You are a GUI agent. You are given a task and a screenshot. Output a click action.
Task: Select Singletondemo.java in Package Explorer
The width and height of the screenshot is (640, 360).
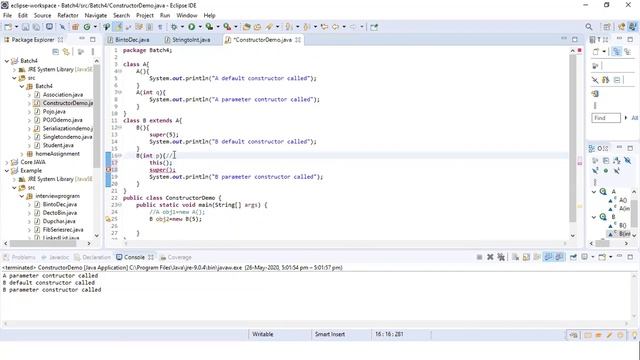tap(67, 137)
